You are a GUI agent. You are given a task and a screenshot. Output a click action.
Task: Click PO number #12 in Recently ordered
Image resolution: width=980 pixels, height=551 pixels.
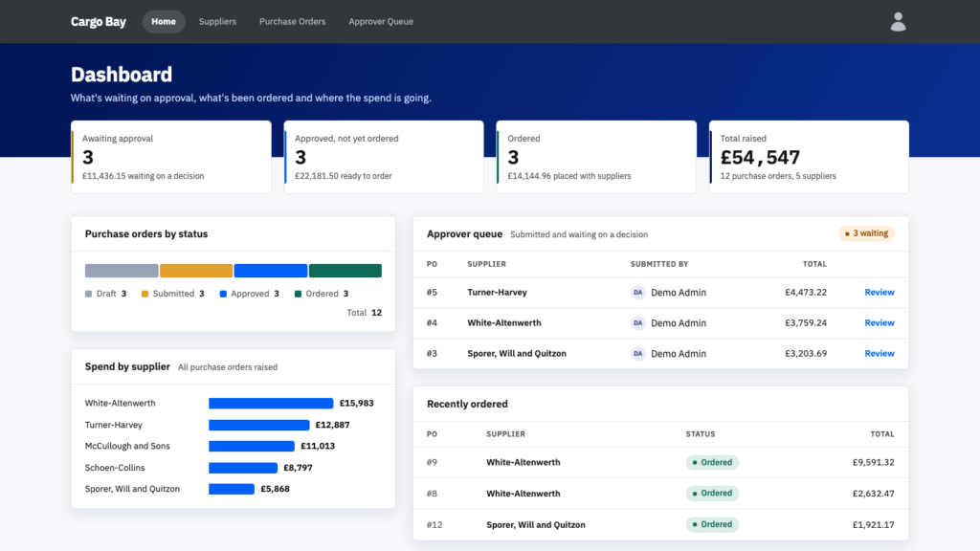[434, 525]
